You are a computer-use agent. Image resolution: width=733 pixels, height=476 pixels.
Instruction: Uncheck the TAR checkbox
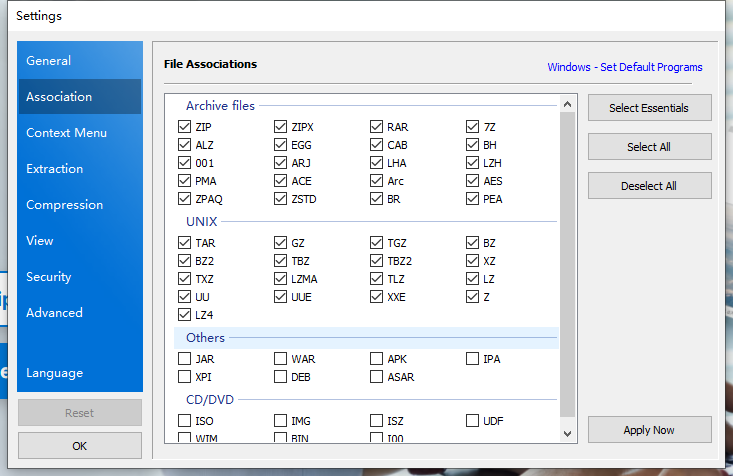(x=184, y=243)
